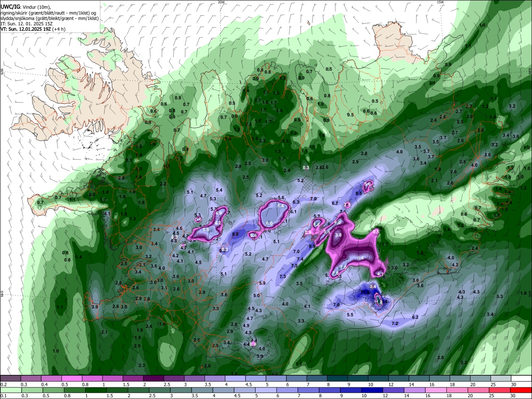Screen dimensions: 532x399
Task: Click the 6.3 precipitation value on map
Action: click(296, 202)
